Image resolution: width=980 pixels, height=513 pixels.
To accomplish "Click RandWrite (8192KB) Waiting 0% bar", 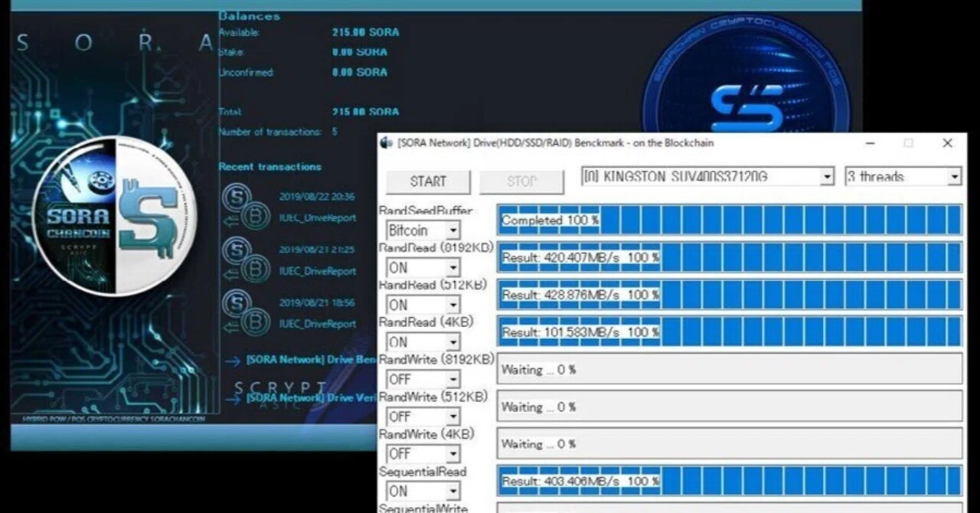I will [730, 369].
